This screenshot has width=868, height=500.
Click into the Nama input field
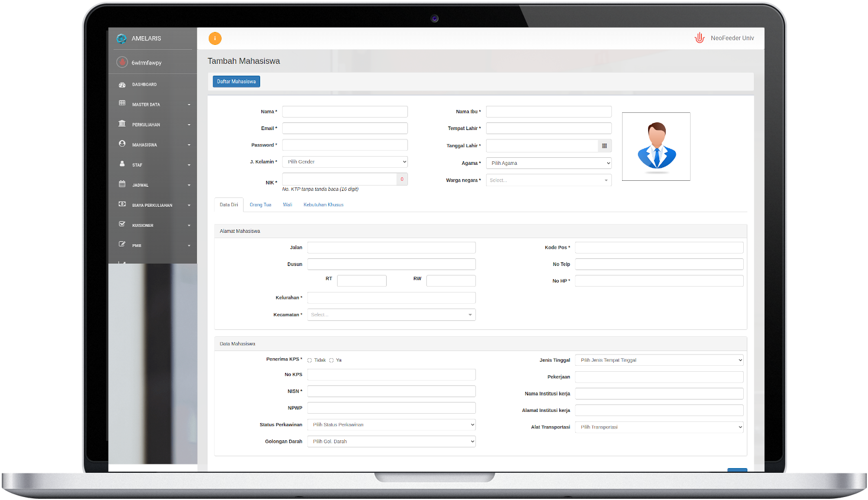click(345, 112)
